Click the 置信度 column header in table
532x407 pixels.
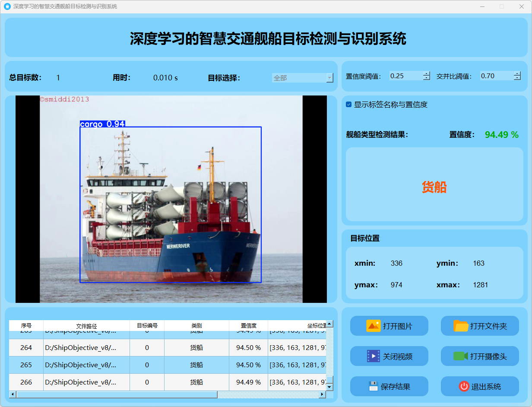(x=248, y=326)
